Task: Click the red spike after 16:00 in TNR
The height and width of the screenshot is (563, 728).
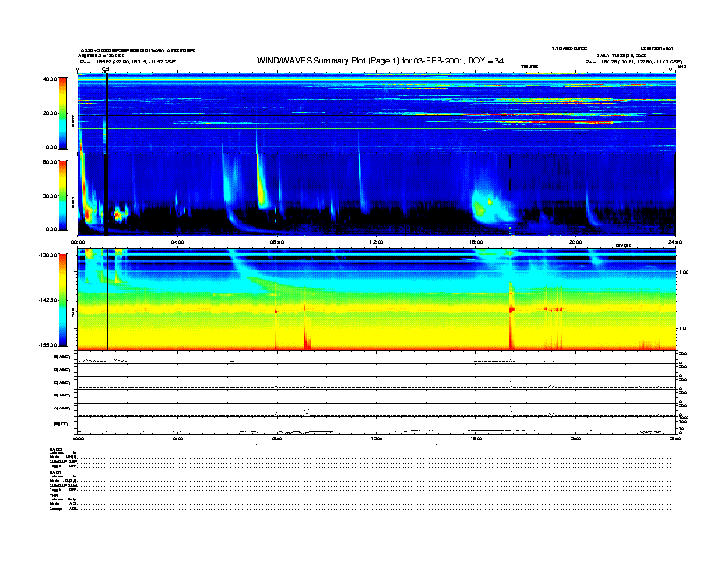Action: (x=511, y=316)
